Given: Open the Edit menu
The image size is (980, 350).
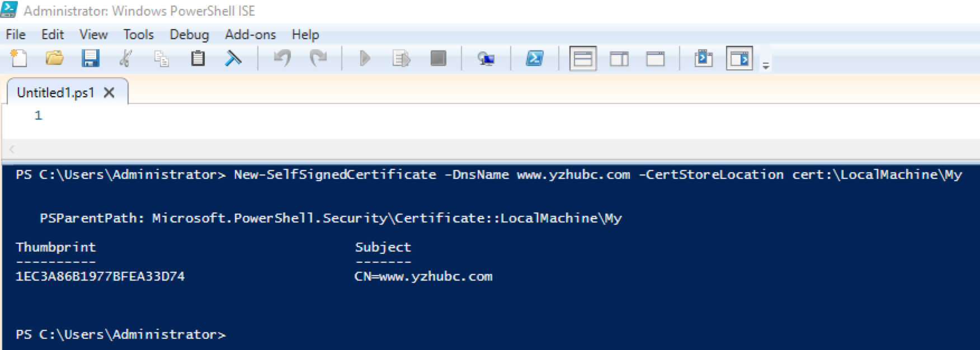Looking at the screenshot, I should click(53, 35).
